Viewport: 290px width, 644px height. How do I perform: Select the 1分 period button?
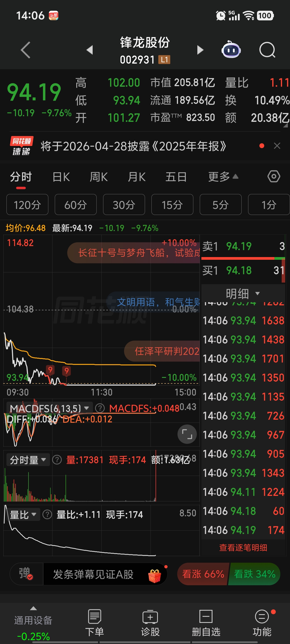click(x=269, y=204)
